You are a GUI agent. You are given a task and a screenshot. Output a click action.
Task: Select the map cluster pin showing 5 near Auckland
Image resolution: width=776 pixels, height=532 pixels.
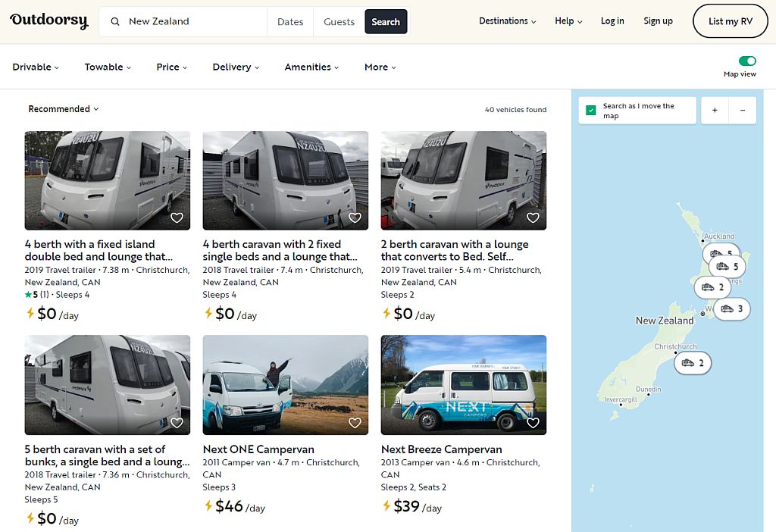point(721,254)
